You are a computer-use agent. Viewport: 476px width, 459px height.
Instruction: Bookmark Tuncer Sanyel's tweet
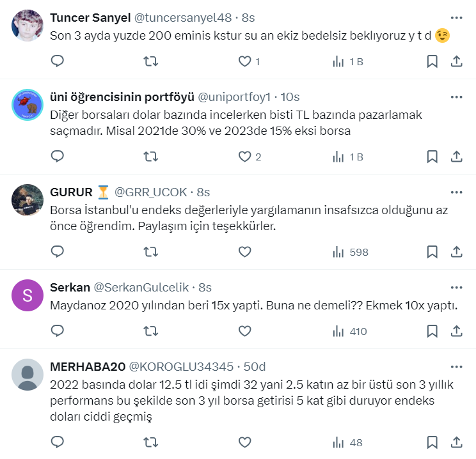(x=432, y=61)
